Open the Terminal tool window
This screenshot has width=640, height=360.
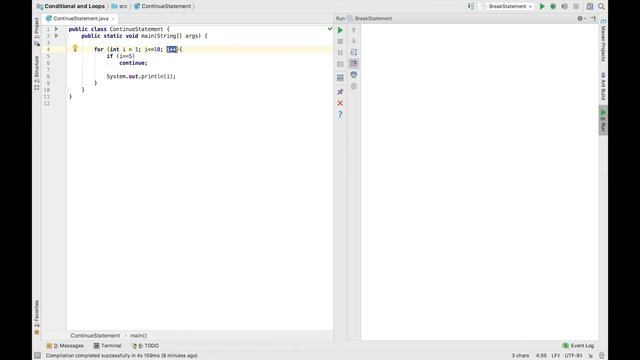coord(108,346)
